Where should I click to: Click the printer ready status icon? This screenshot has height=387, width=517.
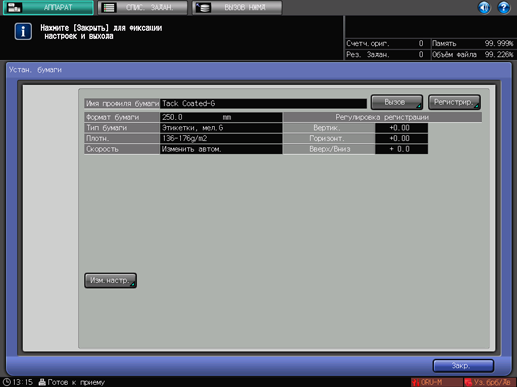(42, 382)
